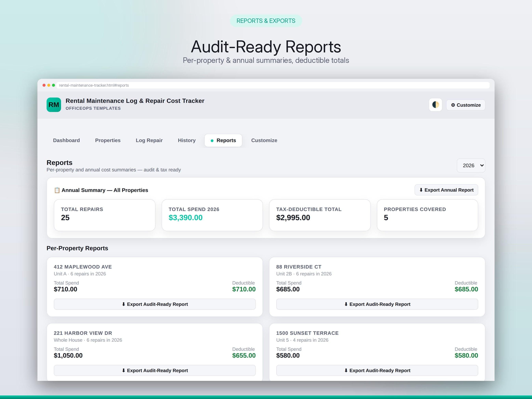532x399 pixels.
Task: Select the Properties Covered card
Action: (x=427, y=215)
